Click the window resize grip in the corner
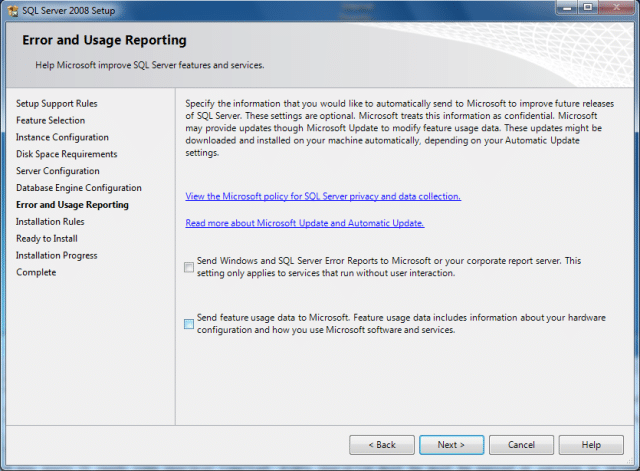The height and width of the screenshot is (471, 640). coord(630,461)
